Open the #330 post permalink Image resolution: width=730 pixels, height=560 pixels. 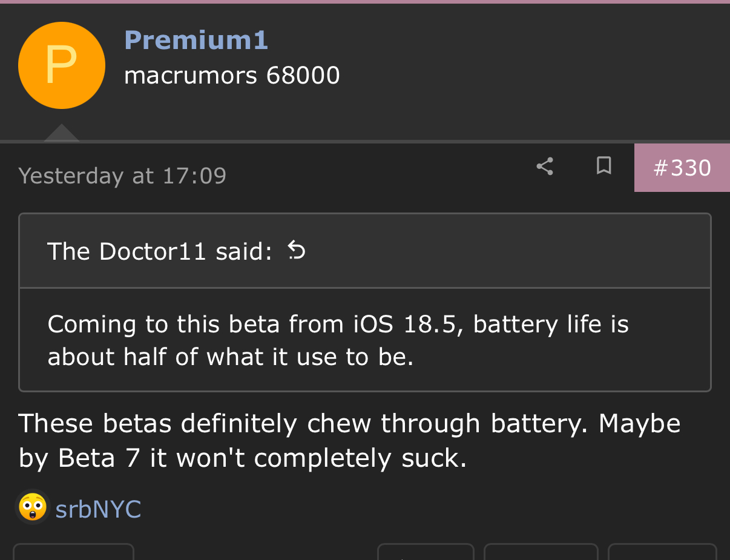pos(682,168)
